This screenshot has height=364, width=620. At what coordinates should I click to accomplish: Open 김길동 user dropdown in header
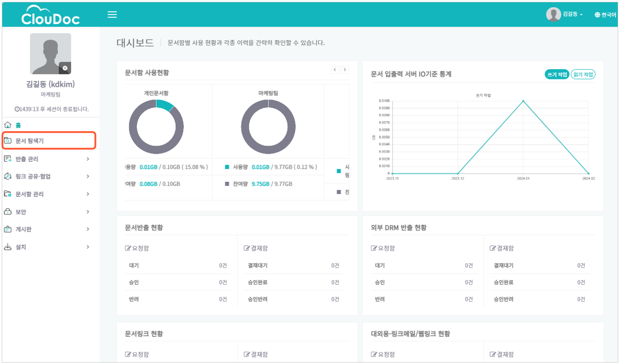pyautogui.click(x=573, y=15)
